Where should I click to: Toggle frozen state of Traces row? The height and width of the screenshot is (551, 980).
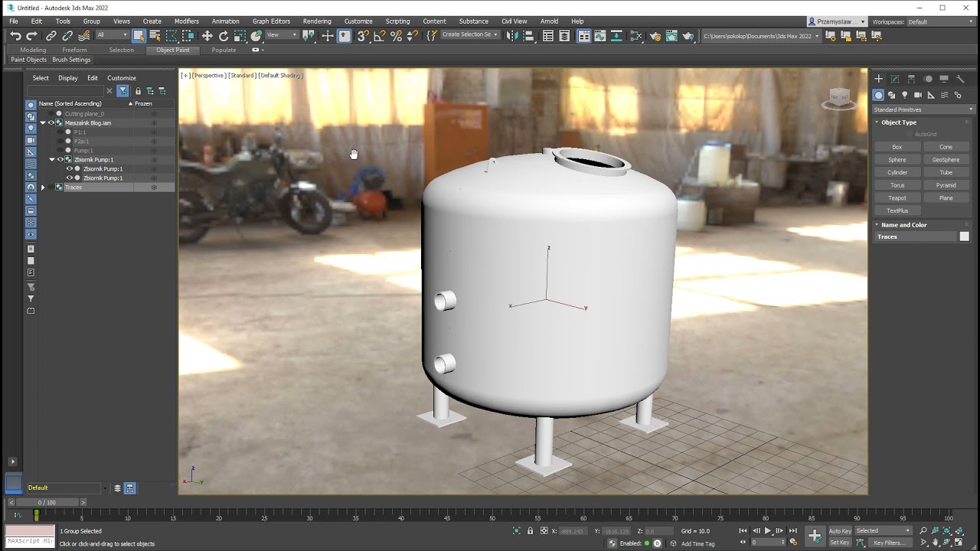tap(154, 187)
